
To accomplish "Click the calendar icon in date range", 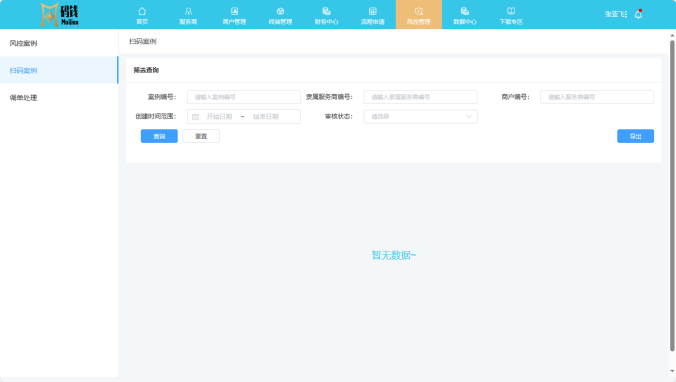I will click(195, 117).
